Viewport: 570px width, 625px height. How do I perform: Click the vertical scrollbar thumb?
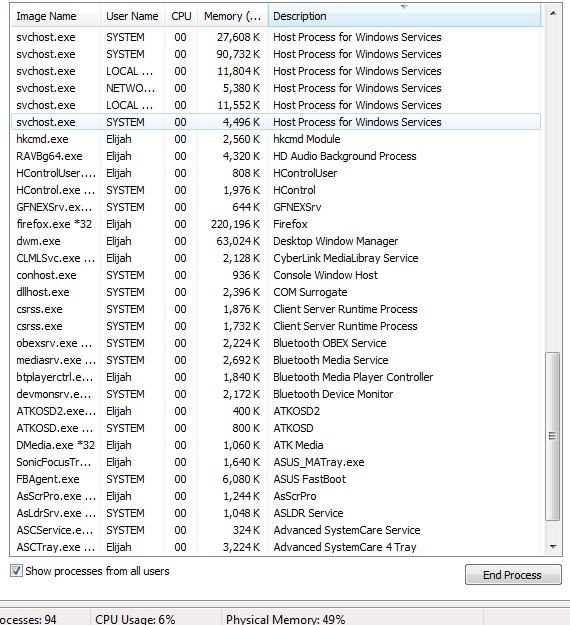tap(552, 436)
